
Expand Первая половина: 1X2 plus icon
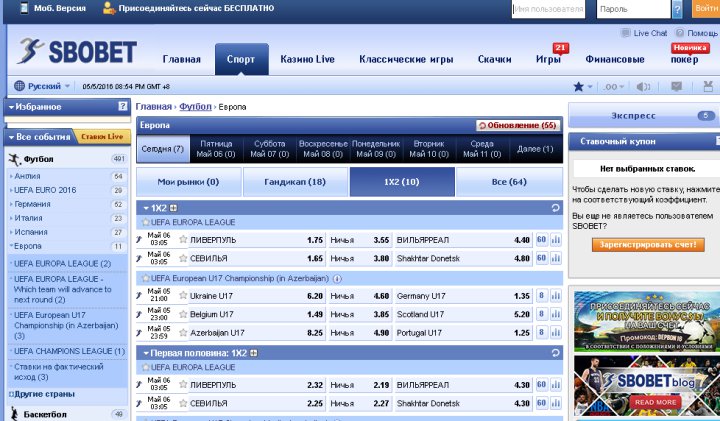253,353
